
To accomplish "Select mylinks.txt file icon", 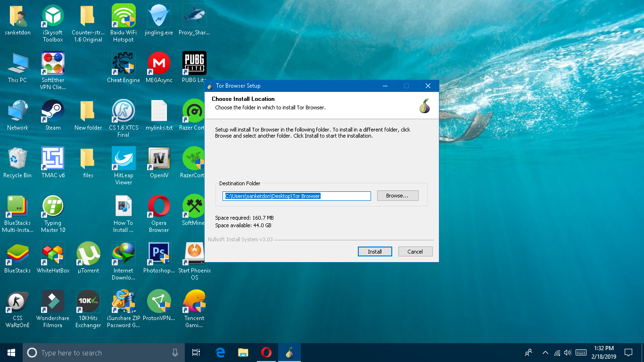I will (x=159, y=111).
